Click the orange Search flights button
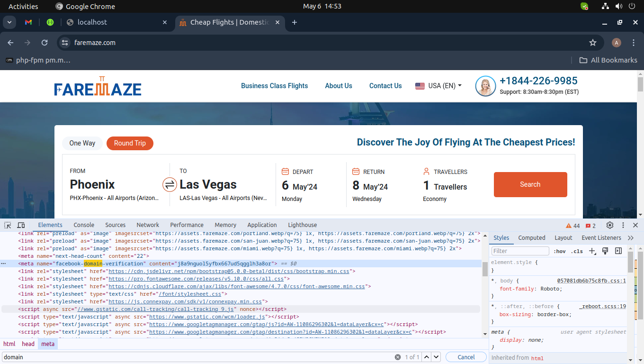The height and width of the screenshot is (364, 644). pyautogui.click(x=530, y=184)
